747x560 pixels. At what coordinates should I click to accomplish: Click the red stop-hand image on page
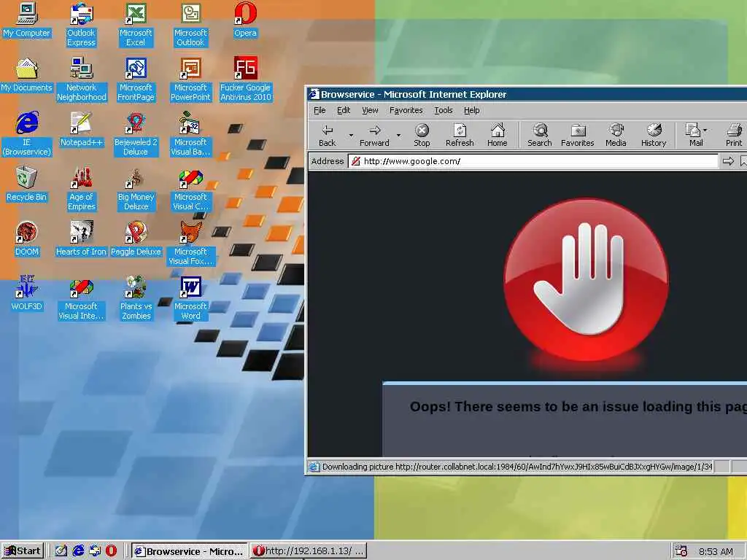[x=586, y=280]
